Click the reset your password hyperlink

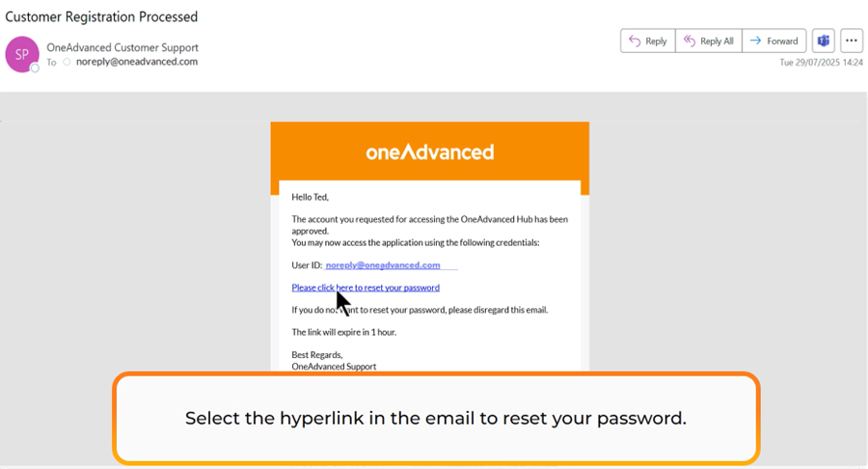pos(366,288)
